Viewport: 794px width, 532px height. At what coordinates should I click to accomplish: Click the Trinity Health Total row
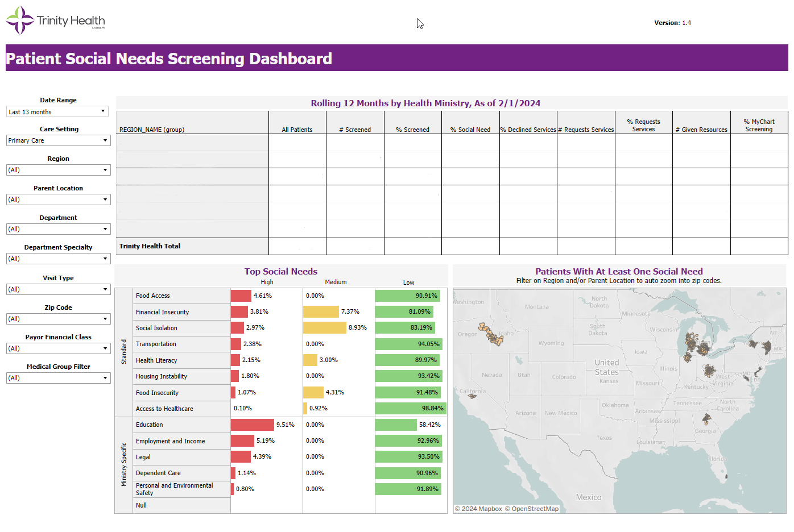click(x=150, y=246)
